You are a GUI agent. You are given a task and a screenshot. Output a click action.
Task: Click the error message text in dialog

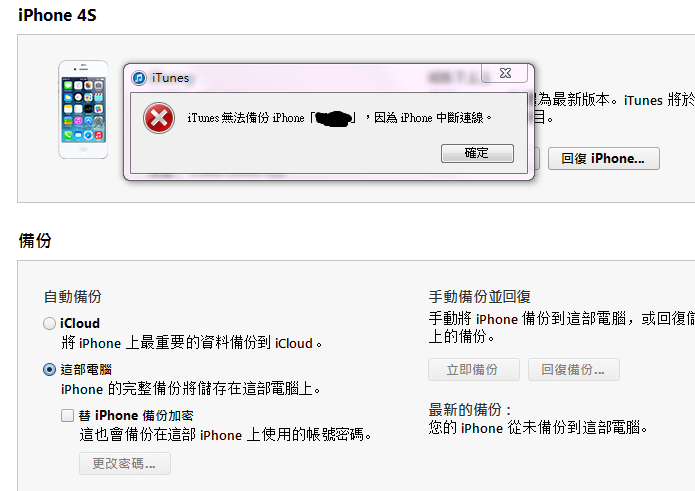point(340,118)
